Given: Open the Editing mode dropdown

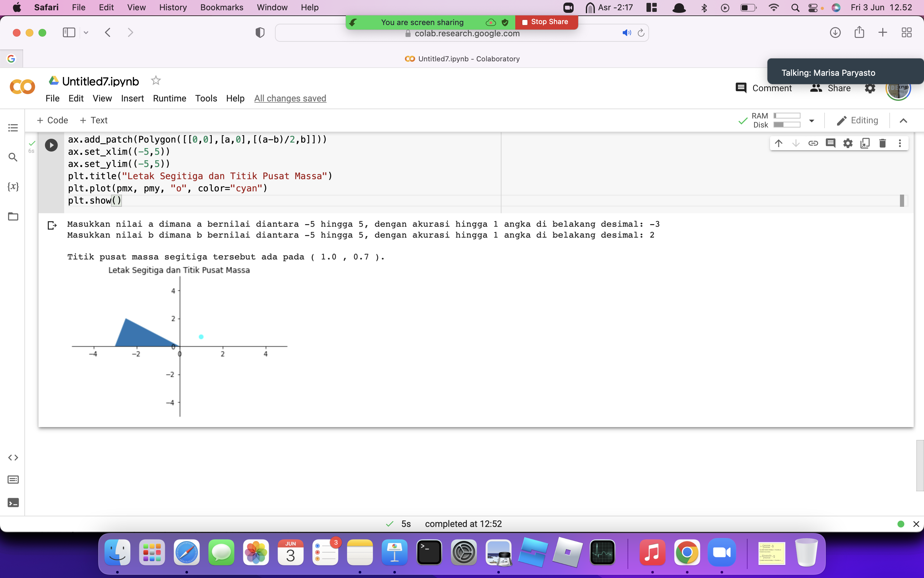Looking at the screenshot, I should point(857,120).
